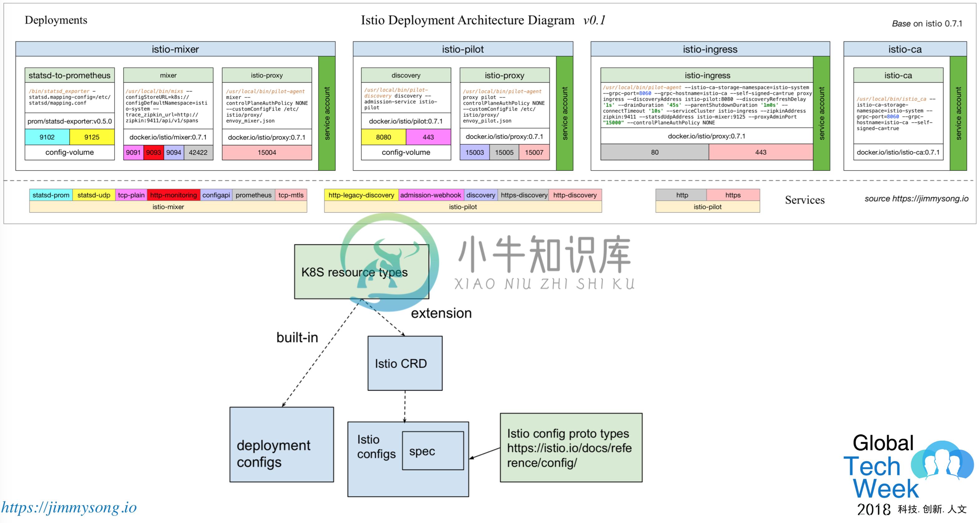The width and height of the screenshot is (980, 523).
Task: Select the cyan 9102 port box
Action: [47, 137]
